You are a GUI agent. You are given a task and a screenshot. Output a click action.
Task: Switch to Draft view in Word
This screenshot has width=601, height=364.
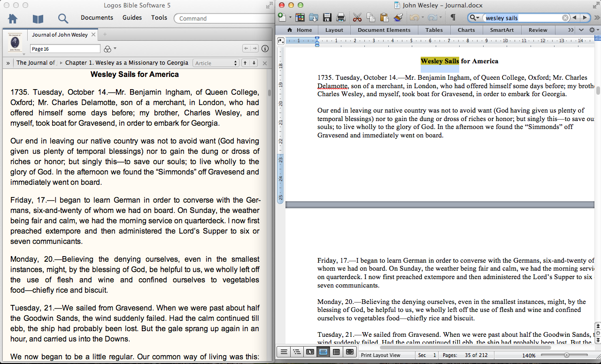pos(284,352)
